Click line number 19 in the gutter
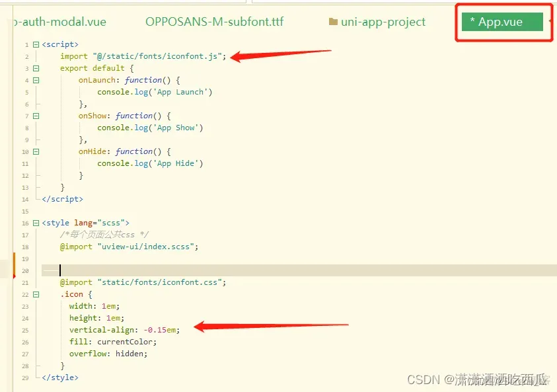The image size is (557, 392). 25,259
